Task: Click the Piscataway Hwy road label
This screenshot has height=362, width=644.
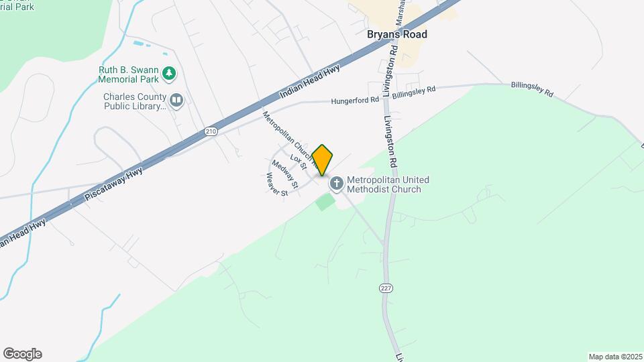Action: coord(113,184)
